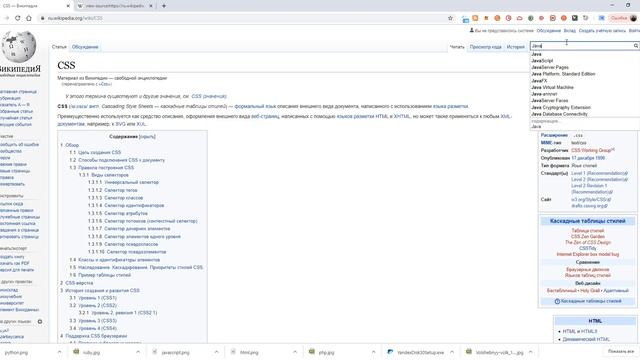
Task: Click the Wikipedia globe logo
Action: pos(19,47)
